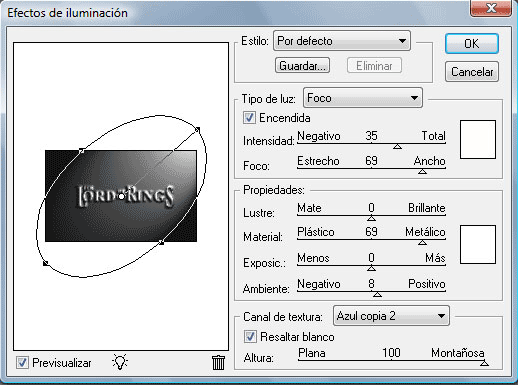
Task: Confirm with the OK button
Action: click(x=472, y=43)
